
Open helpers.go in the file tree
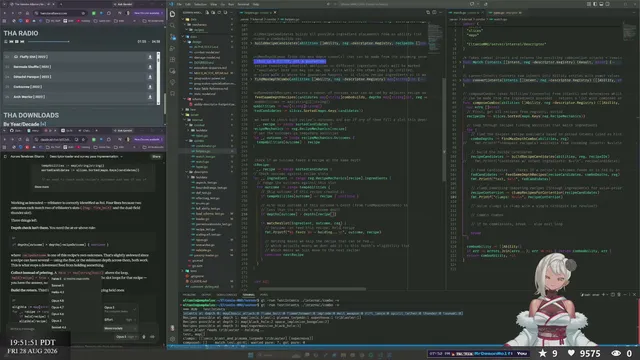pyautogui.click(x=203, y=151)
